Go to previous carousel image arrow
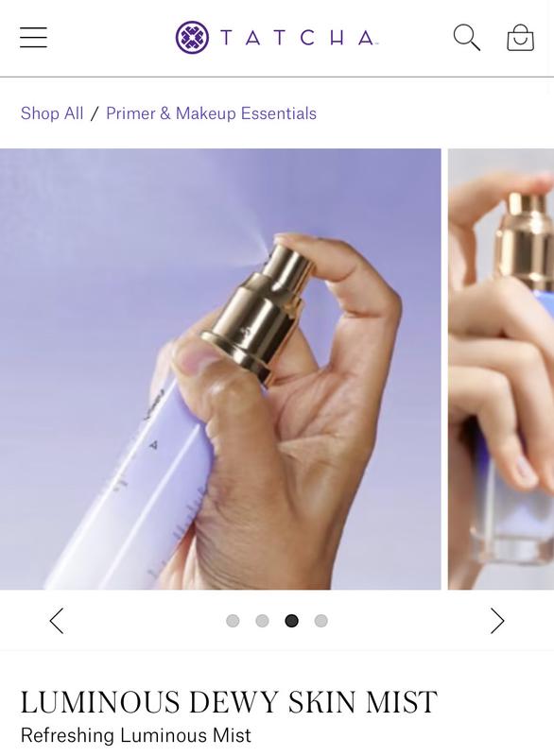Screen dimensions: 554x756 [57, 621]
